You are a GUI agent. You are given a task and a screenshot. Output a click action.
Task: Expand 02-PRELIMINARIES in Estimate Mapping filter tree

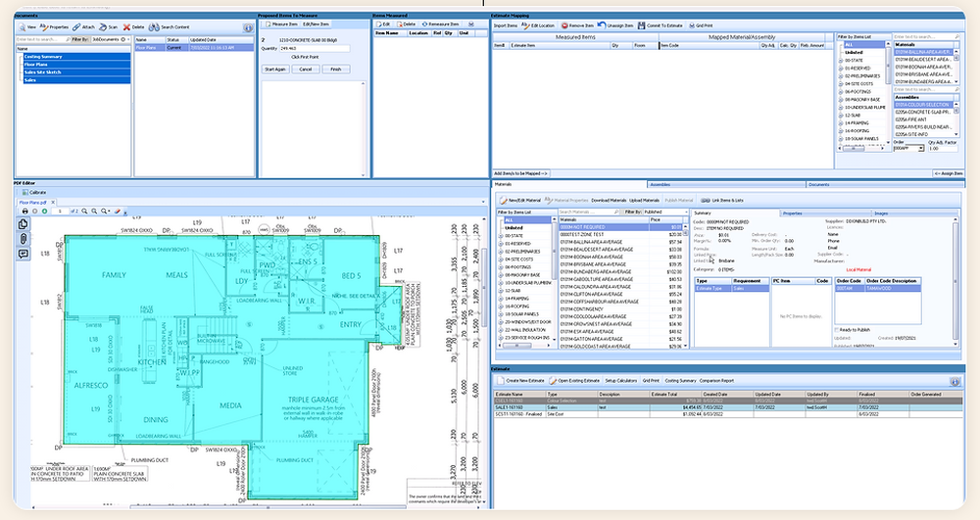click(841, 76)
